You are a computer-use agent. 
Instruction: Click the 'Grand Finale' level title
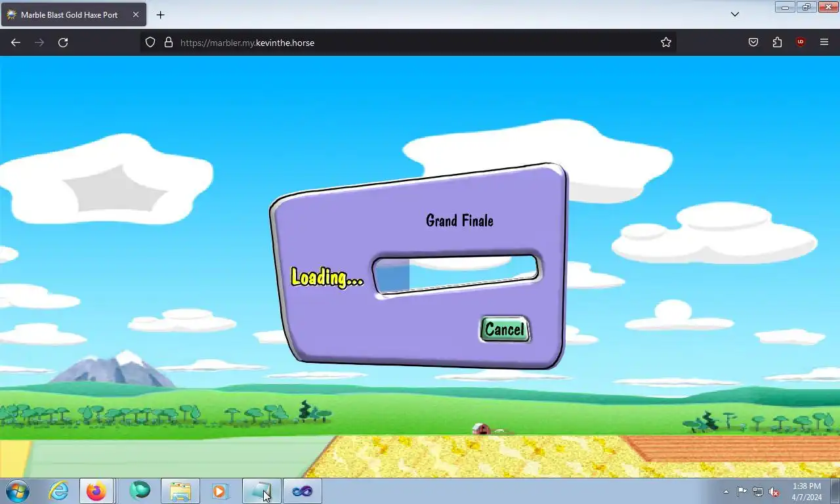point(459,220)
